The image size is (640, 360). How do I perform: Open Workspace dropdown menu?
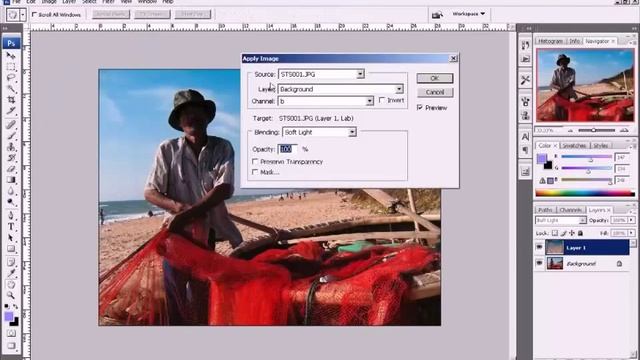[469, 14]
